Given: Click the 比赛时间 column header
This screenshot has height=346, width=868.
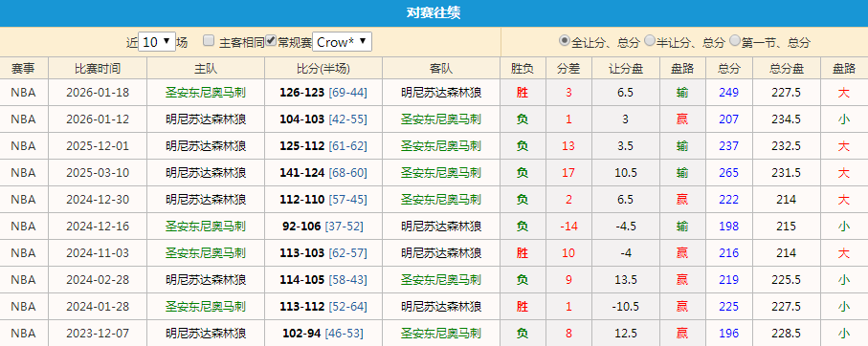Looking at the screenshot, I should pos(98,69).
